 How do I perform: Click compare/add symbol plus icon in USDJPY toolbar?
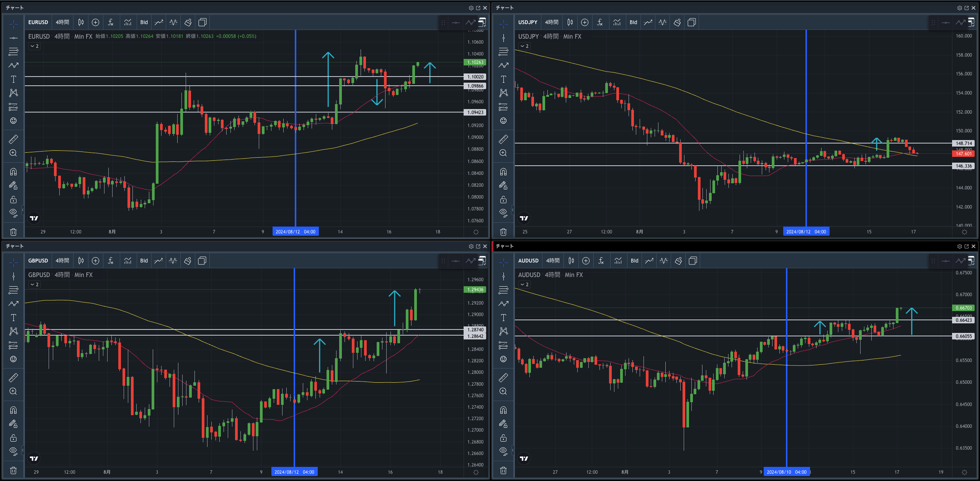pos(585,22)
